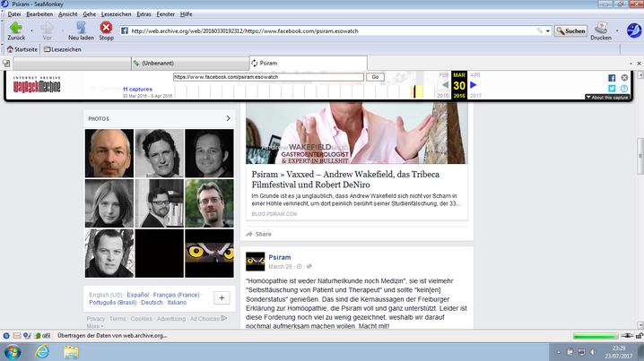Open the address bar history dropdown

point(548,30)
